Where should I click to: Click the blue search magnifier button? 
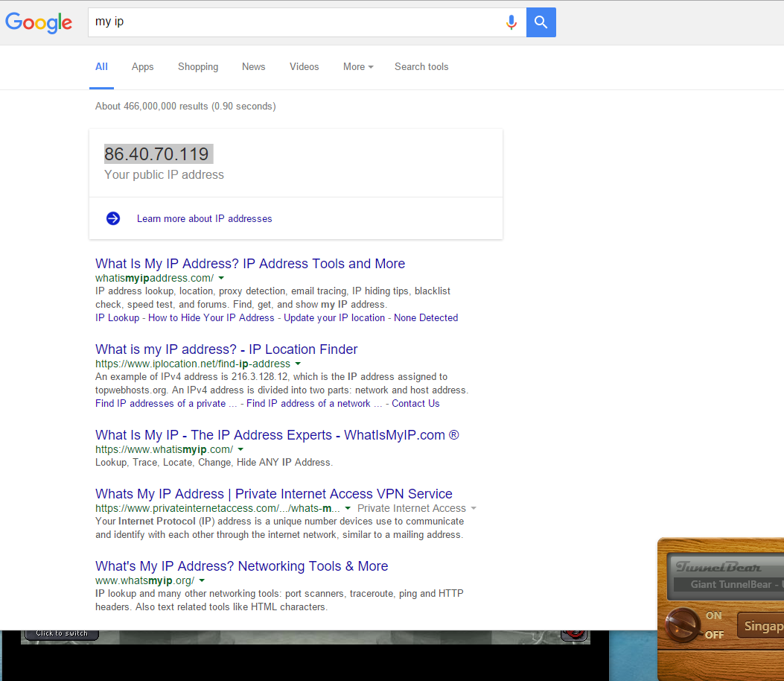541,22
